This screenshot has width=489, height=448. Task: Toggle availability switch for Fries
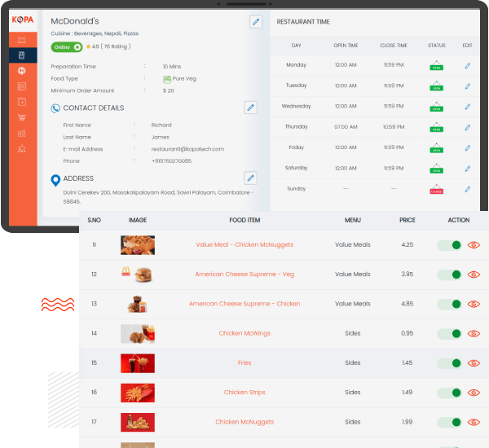(449, 363)
